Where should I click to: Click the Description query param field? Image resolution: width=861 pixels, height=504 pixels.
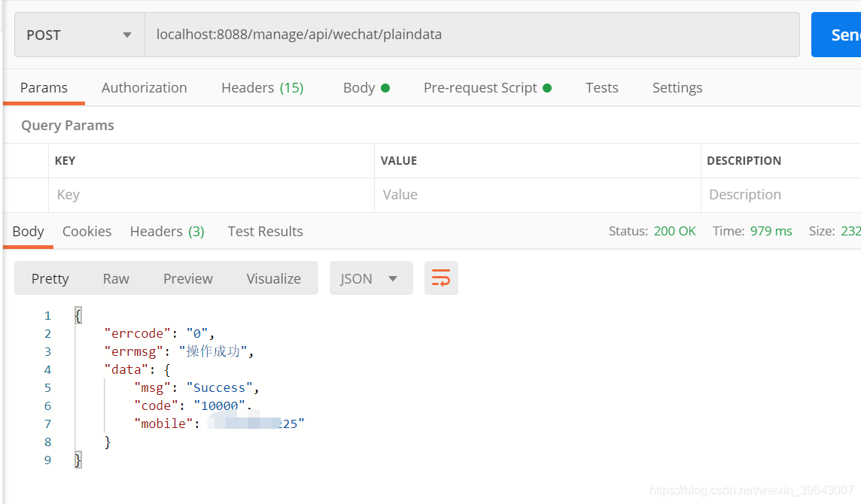pyautogui.click(x=780, y=195)
